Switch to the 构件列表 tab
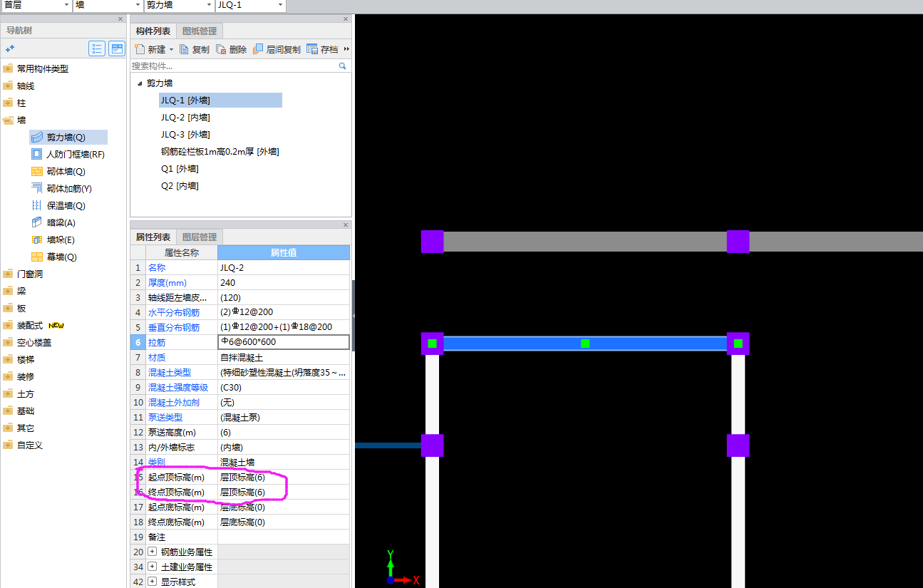Screen dimensions: 923x588 pos(153,31)
